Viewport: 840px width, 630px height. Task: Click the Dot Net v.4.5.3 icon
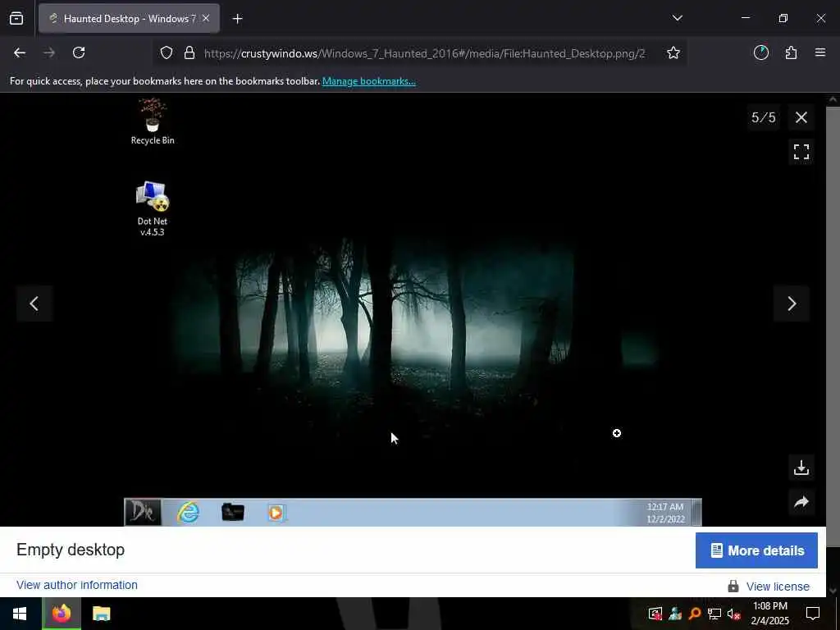tap(152, 209)
